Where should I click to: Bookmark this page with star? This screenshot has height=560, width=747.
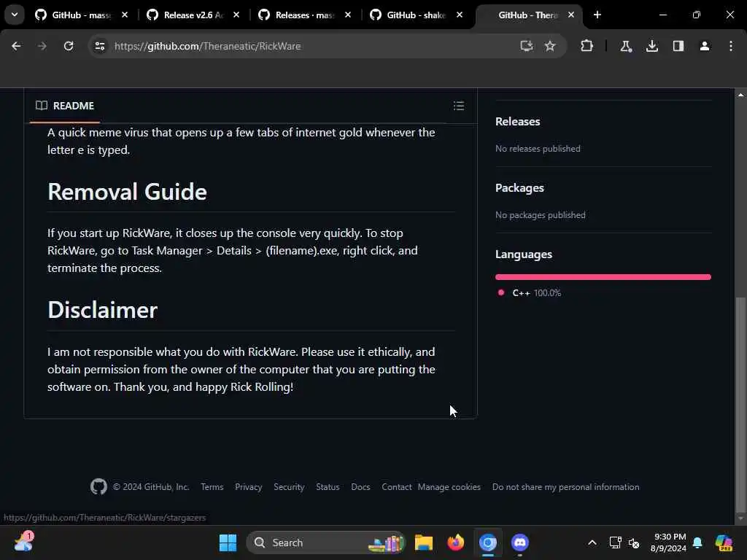click(x=550, y=46)
